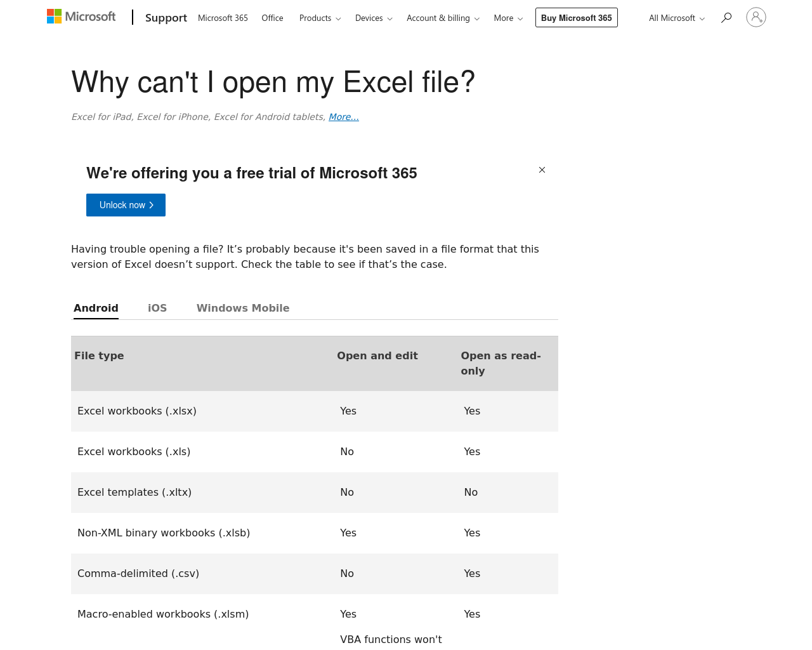Viewport: 812px width, 650px height.
Task: Open the search magnifier icon
Action: (726, 18)
